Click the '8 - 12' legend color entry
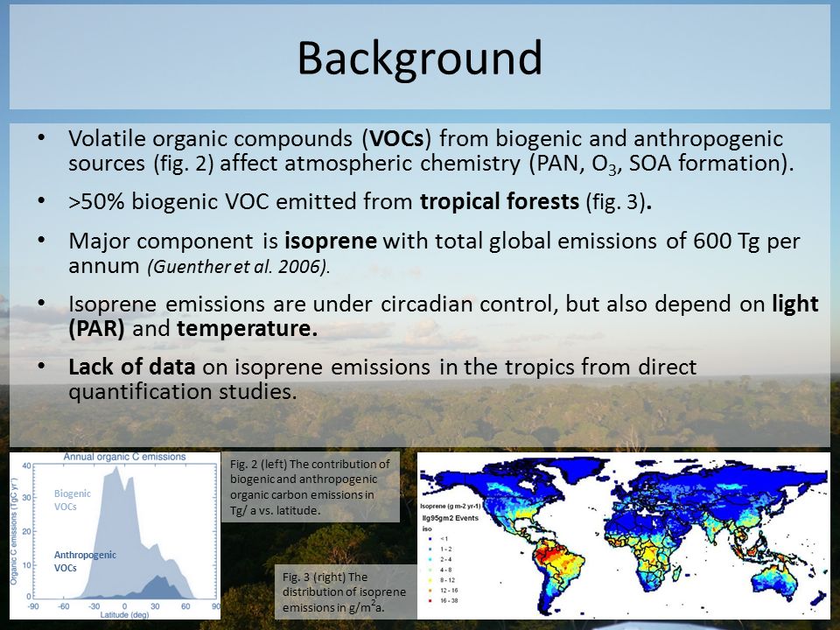The width and height of the screenshot is (840, 630). (x=441, y=580)
